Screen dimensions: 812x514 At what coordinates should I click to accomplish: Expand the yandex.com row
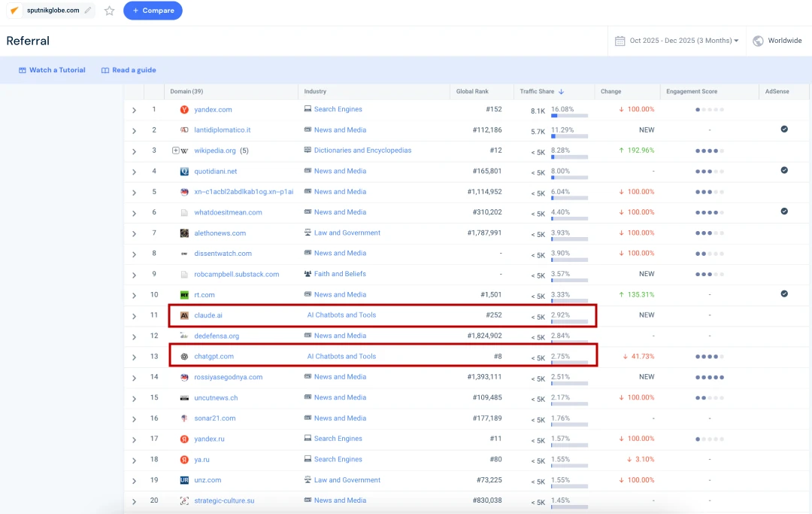tap(135, 110)
